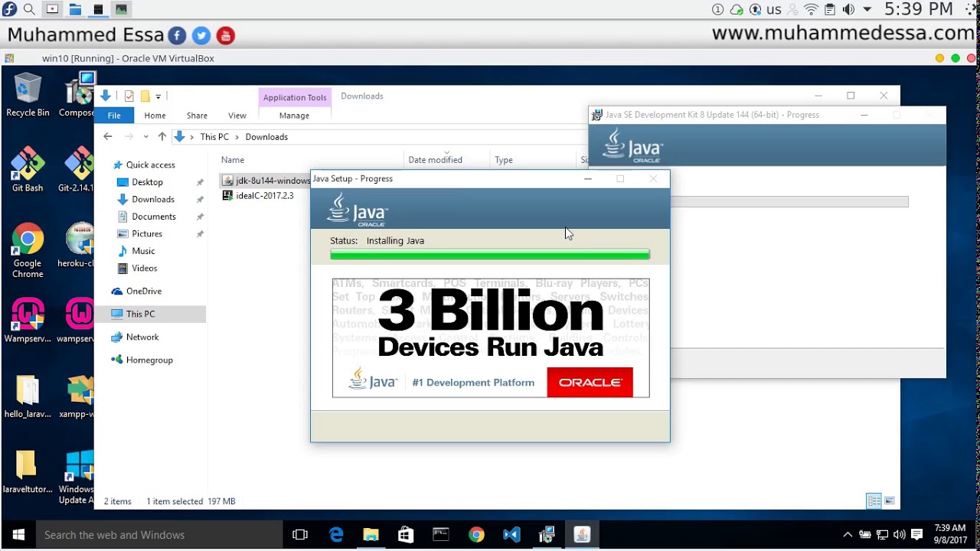Select Desktop in navigation pane
This screenshot has height=551, width=980.
click(147, 182)
